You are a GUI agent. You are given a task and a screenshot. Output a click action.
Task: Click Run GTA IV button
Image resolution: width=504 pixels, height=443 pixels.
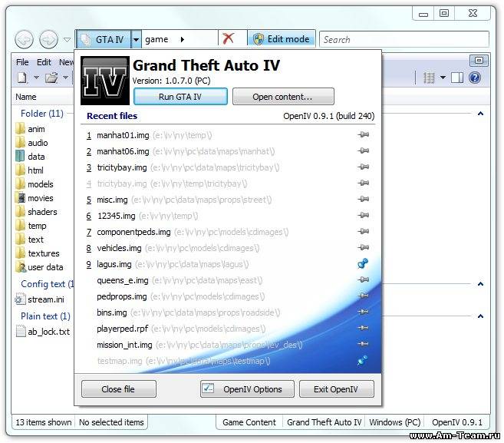click(180, 97)
